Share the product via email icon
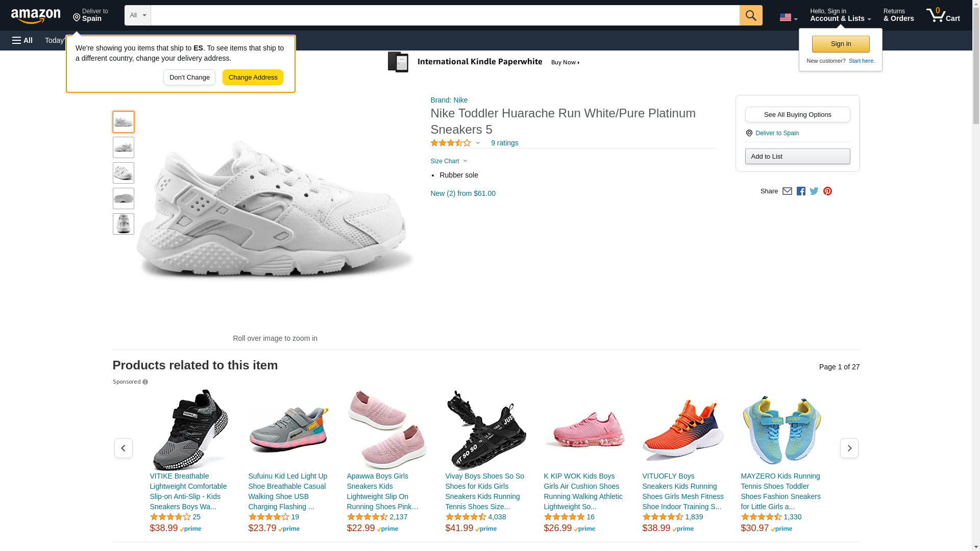This screenshot has height=551, width=980. click(787, 191)
